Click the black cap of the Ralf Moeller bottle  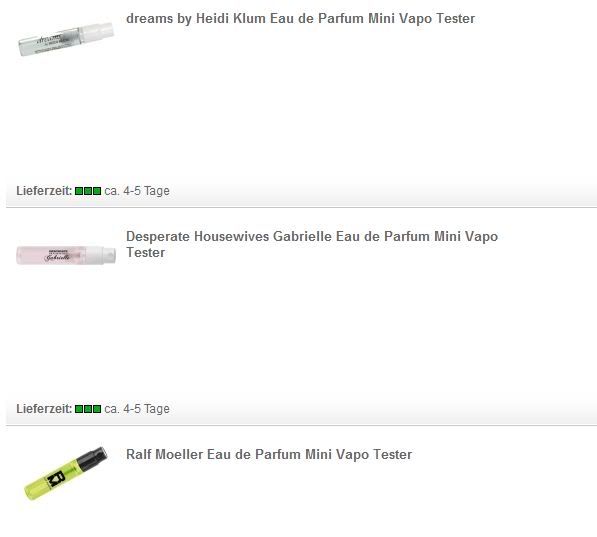93,457
